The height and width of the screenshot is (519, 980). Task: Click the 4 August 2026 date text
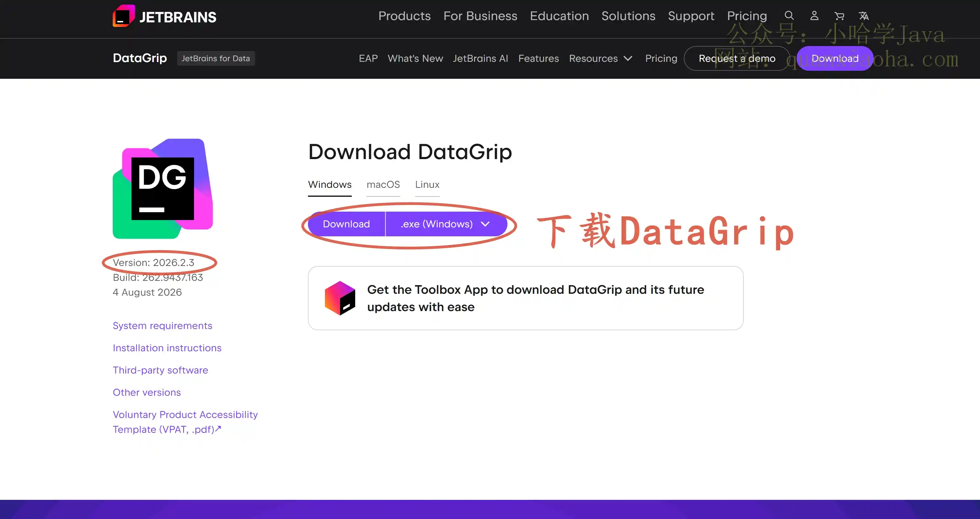coord(147,292)
